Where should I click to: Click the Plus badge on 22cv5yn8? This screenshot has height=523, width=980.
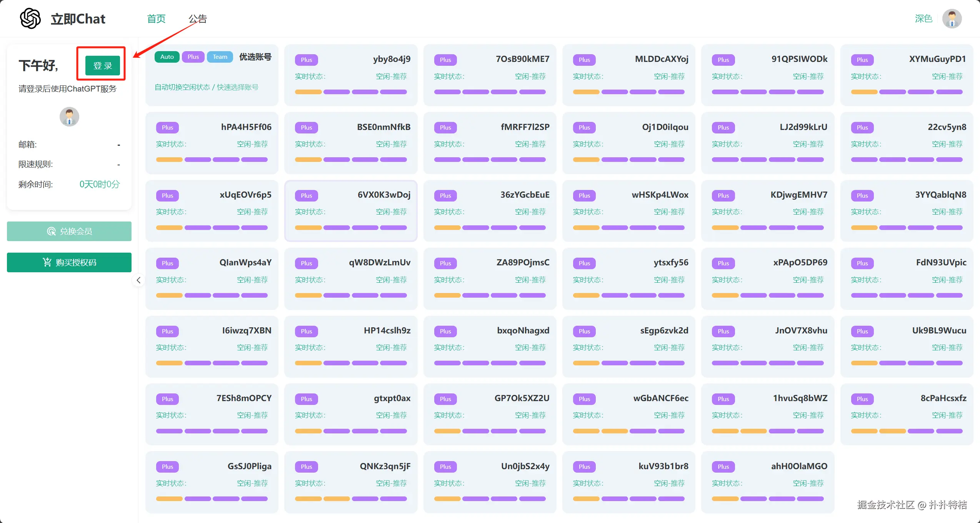(862, 127)
